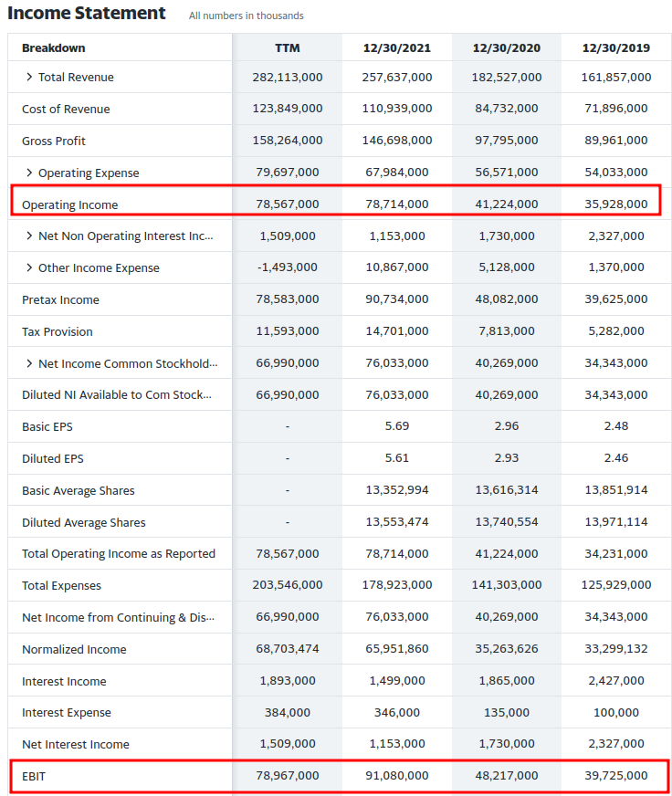
Task: Expand the Operating Expense breakdown
Action: coord(29,173)
